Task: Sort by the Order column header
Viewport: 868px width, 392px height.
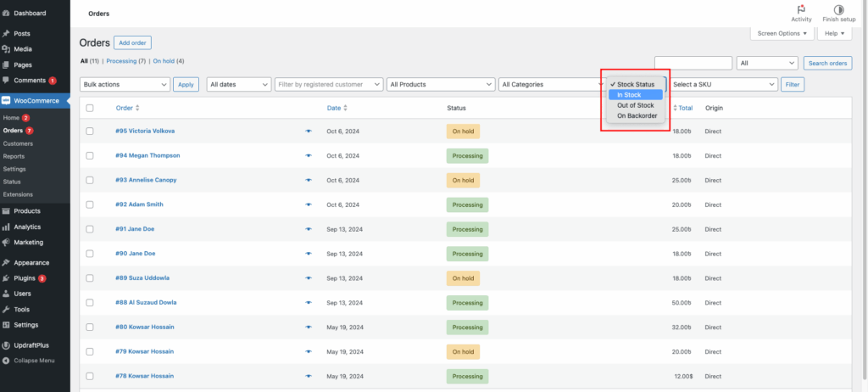Action: point(128,108)
